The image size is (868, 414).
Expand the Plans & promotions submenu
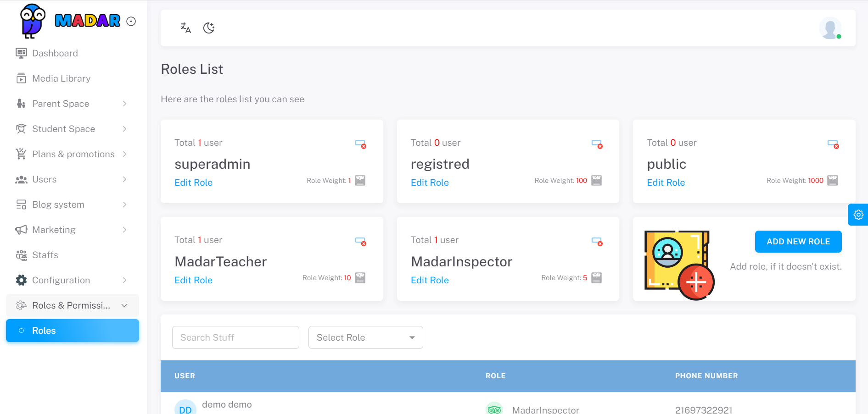tap(72, 154)
